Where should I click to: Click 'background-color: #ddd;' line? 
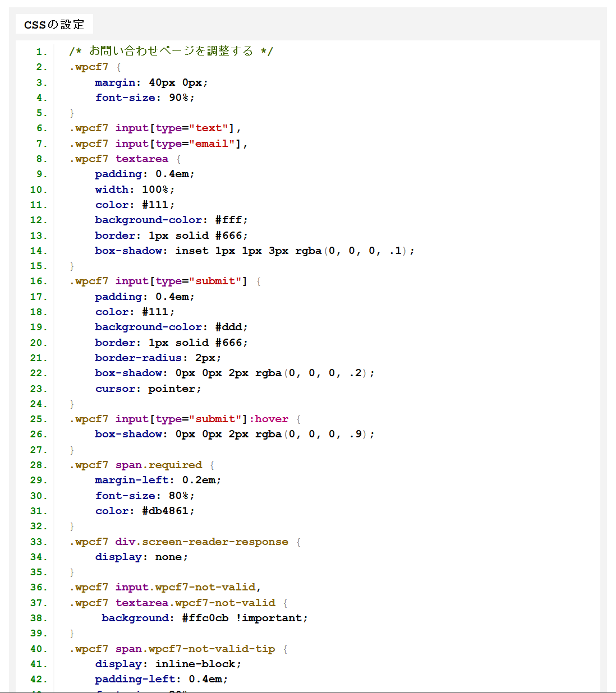(x=171, y=327)
